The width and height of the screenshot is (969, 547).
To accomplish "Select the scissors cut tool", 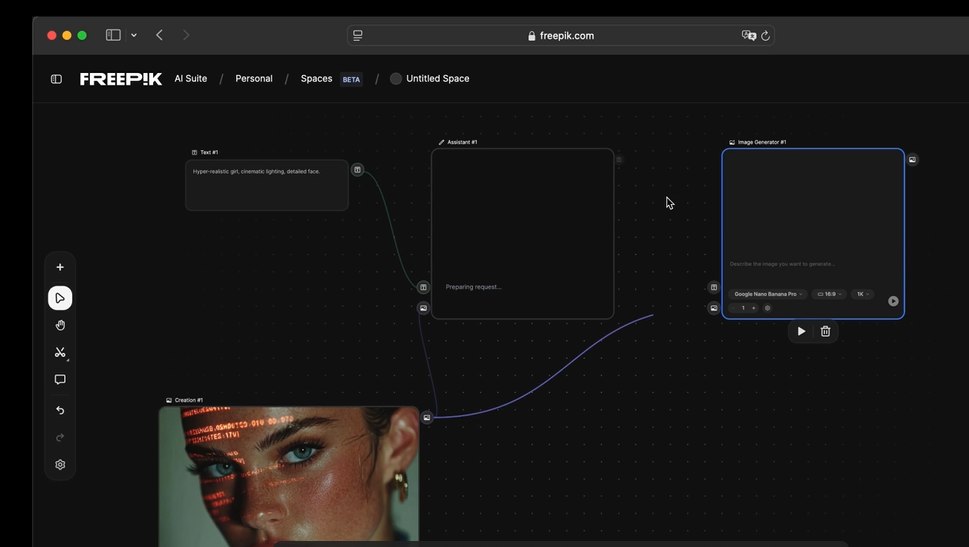I will [60, 352].
